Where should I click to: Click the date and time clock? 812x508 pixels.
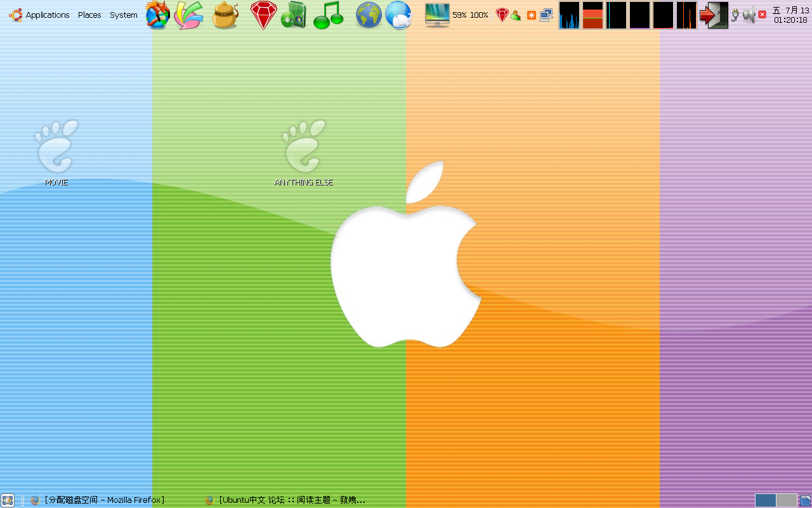790,15
